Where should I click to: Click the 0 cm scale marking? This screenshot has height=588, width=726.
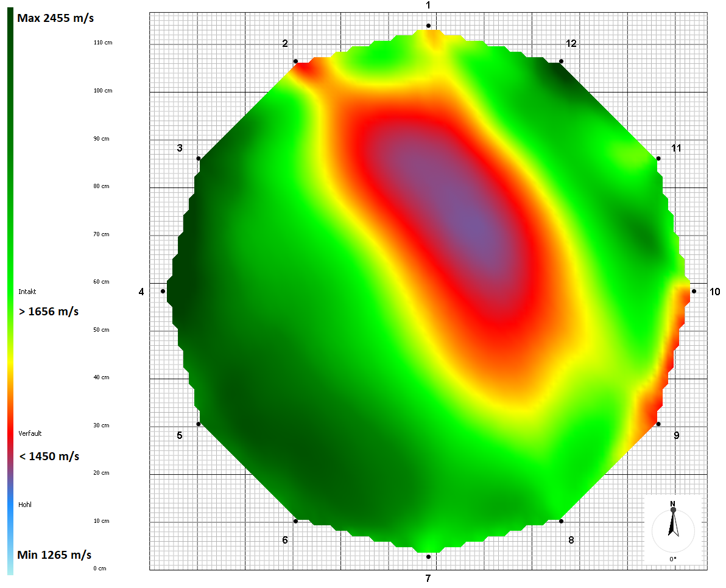99,568
